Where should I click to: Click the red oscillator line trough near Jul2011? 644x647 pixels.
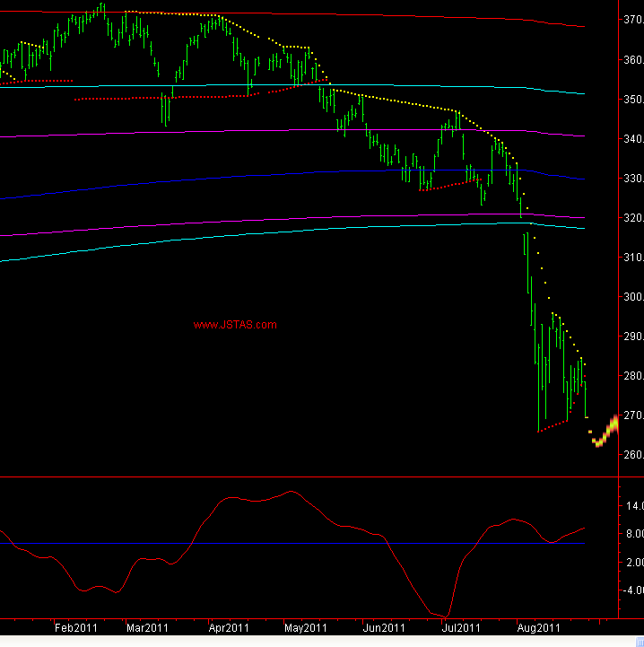(444, 616)
